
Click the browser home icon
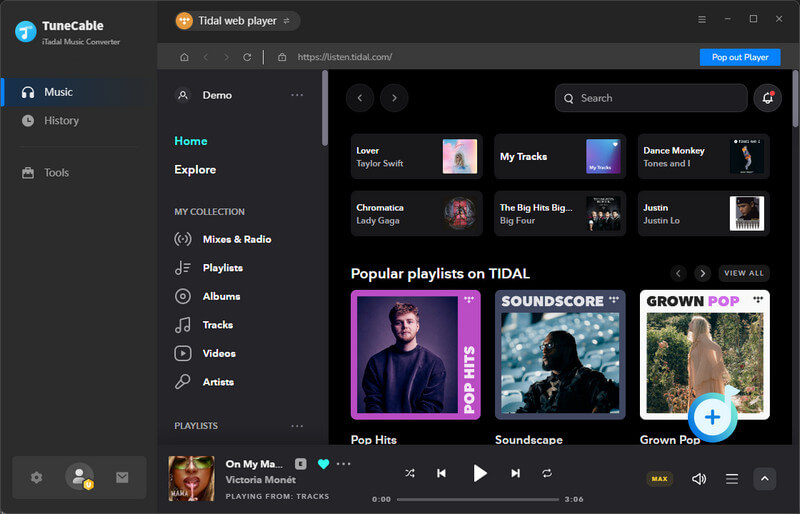(184, 57)
